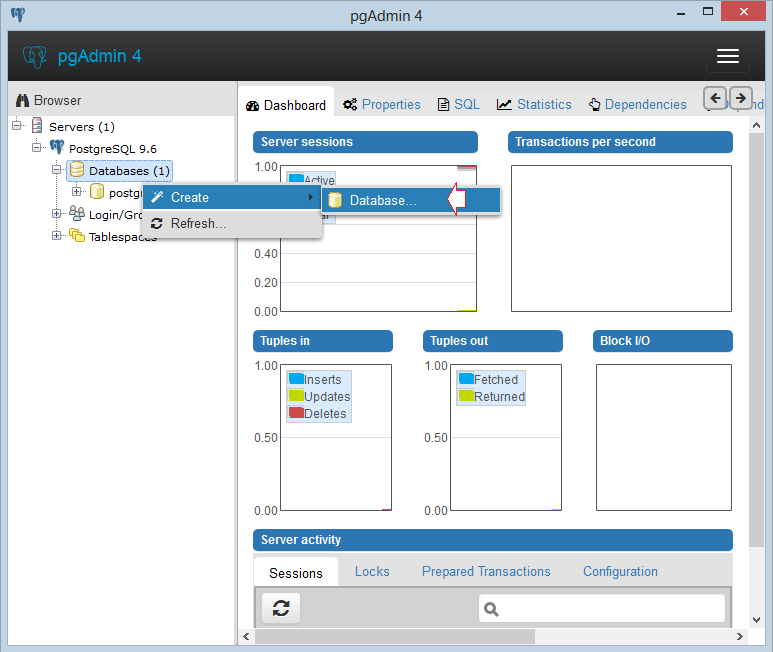
Task: Click the pgAdmin title bar app icon
Action: tap(18, 14)
